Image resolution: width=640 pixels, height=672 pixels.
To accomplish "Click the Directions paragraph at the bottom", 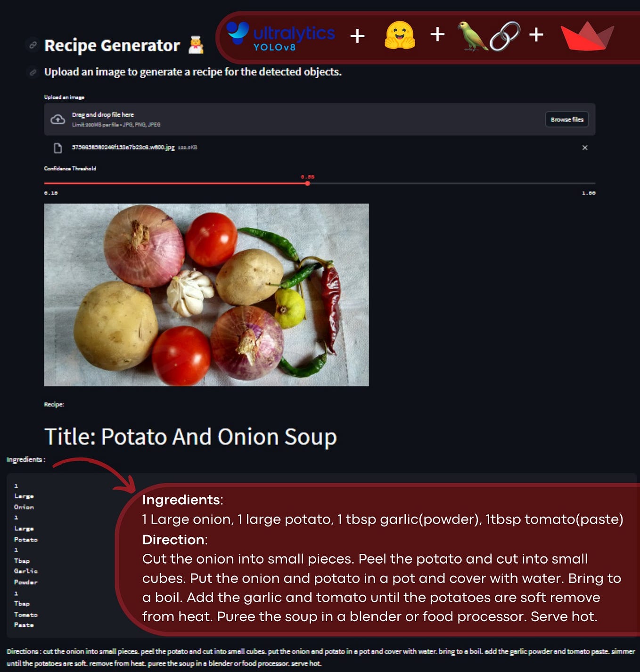I will pyautogui.click(x=320, y=657).
